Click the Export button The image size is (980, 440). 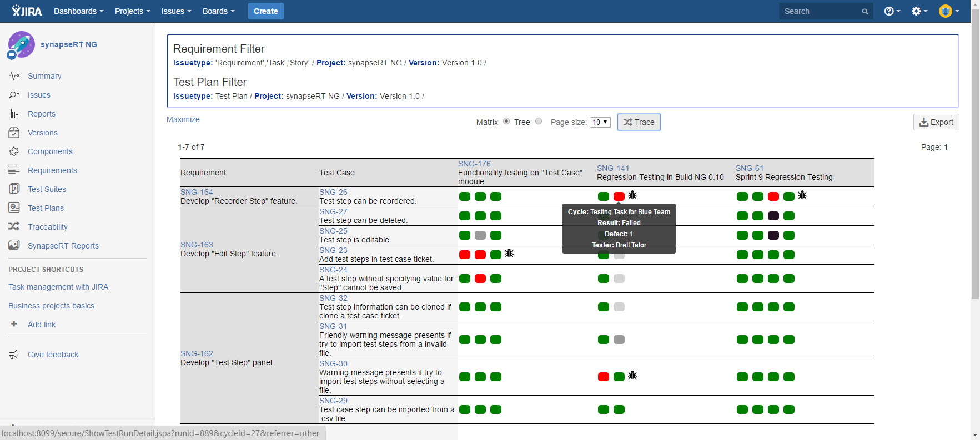[936, 122]
